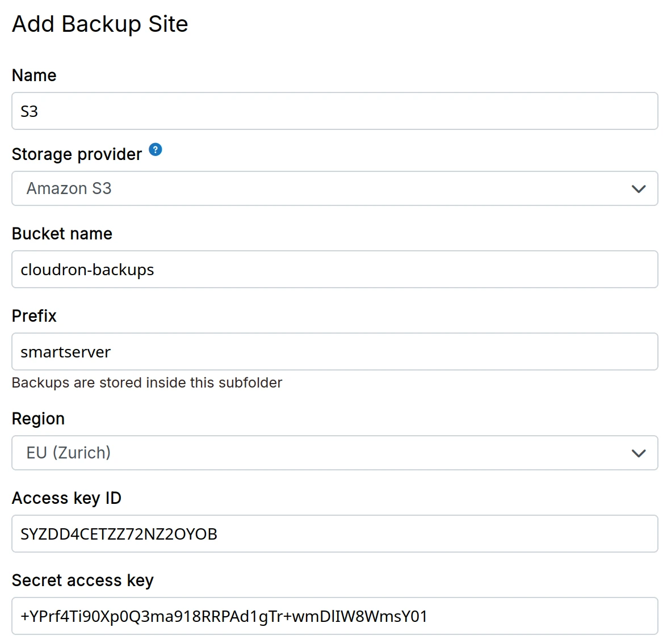Click the Storage provider label text
Image resolution: width=667 pixels, height=644 pixels.
tap(77, 154)
